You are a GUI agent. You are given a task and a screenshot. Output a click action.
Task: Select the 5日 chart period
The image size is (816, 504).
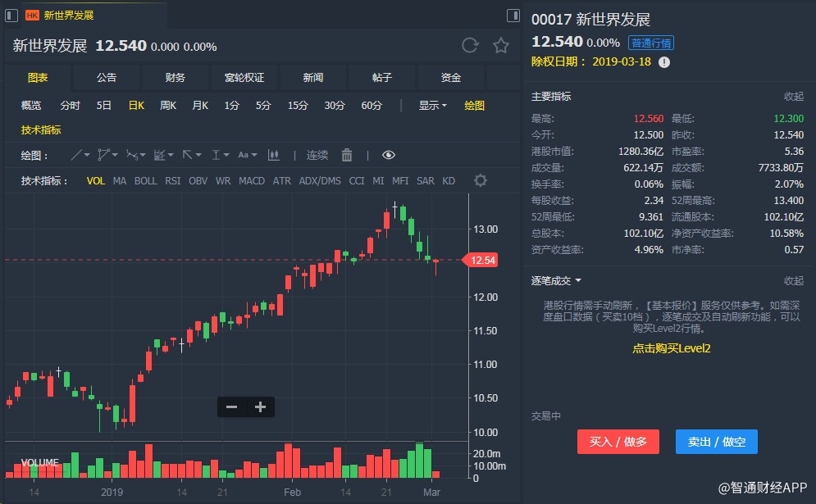point(103,106)
